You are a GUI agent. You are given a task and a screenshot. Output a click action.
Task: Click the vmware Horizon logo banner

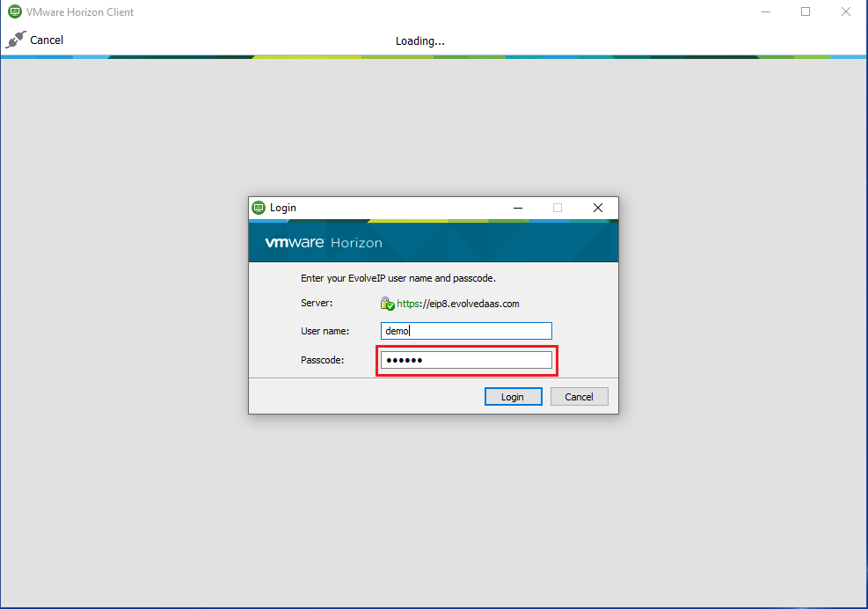point(324,243)
